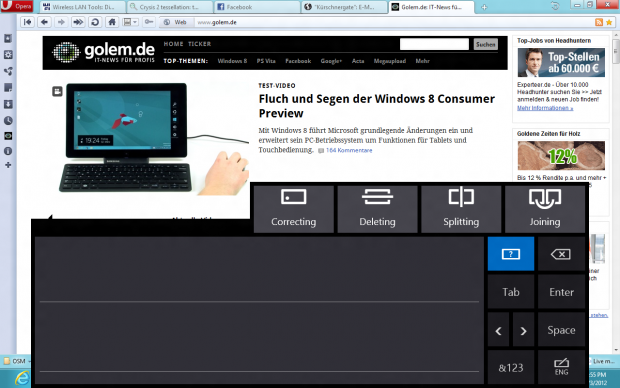
Task: Move cursor left with left arrow key
Action: coord(499,331)
